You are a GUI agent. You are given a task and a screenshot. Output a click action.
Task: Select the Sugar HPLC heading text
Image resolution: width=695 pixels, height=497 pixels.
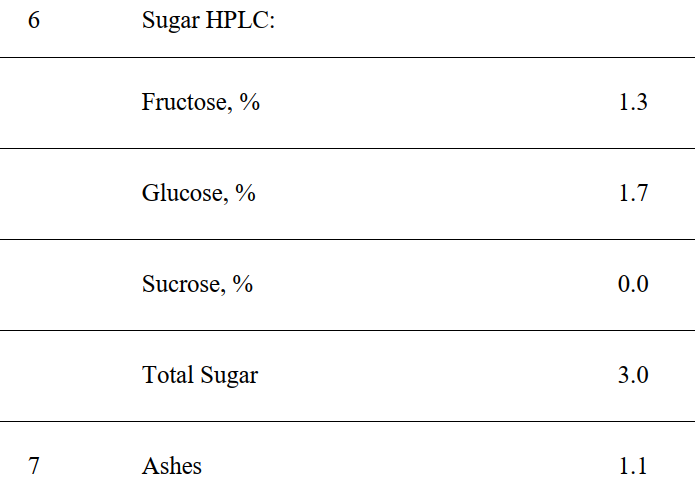208,21
